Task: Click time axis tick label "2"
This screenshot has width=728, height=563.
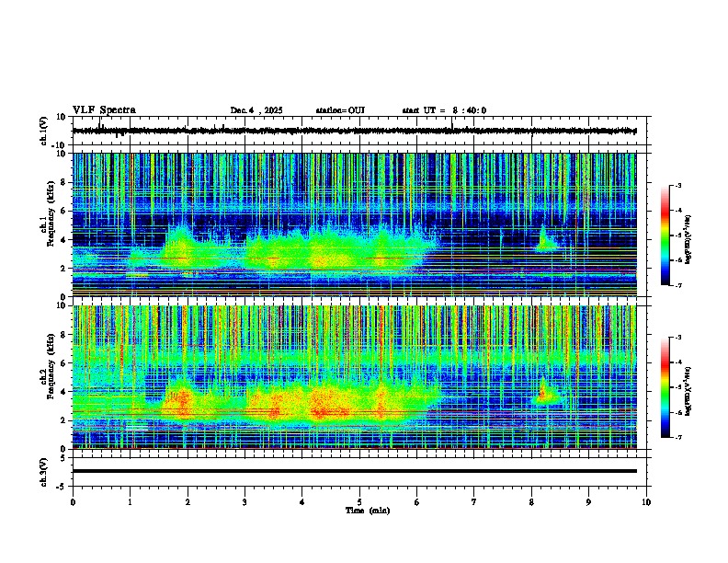Action: pyautogui.click(x=188, y=502)
